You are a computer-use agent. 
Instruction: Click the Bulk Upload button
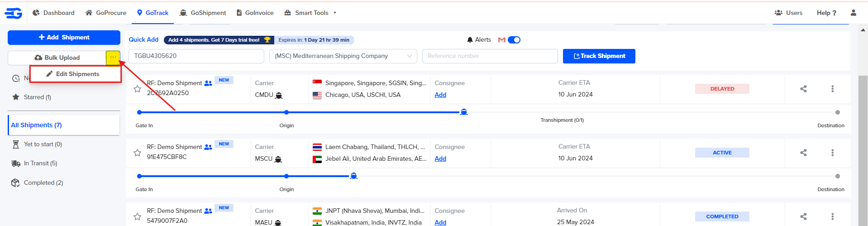57,58
